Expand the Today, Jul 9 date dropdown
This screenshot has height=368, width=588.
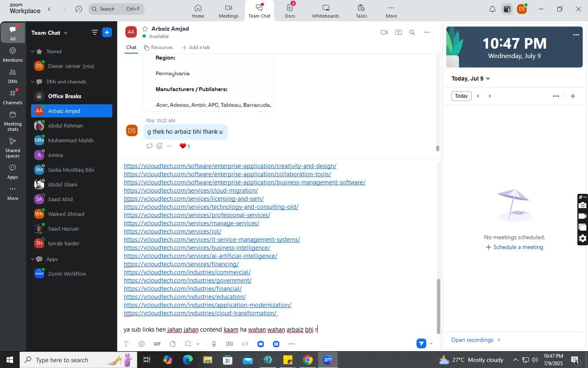tap(471, 79)
